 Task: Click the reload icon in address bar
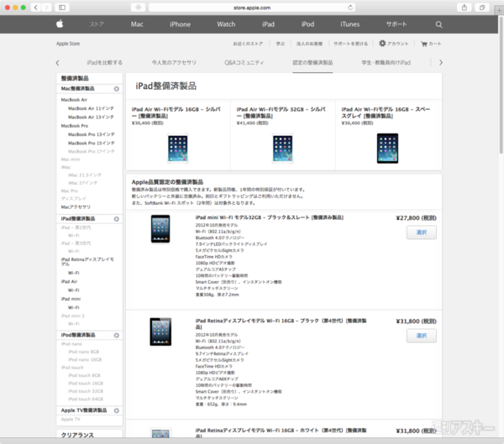[350, 8]
